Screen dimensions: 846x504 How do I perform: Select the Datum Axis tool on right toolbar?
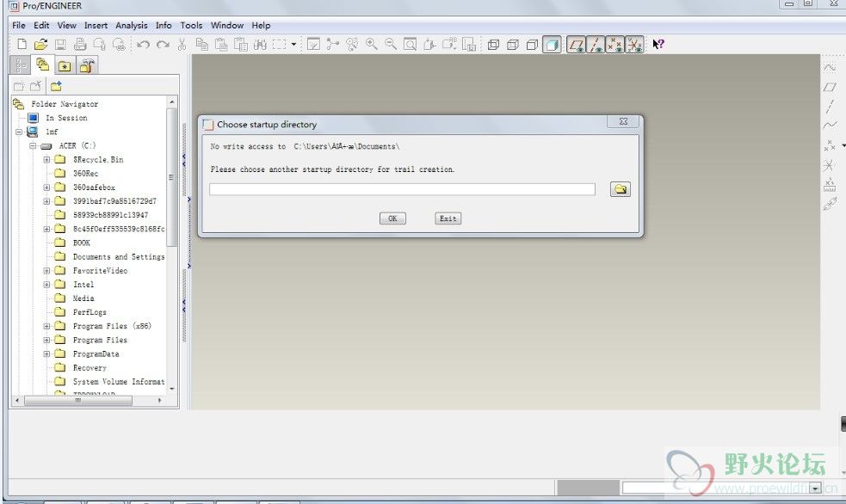(830, 106)
